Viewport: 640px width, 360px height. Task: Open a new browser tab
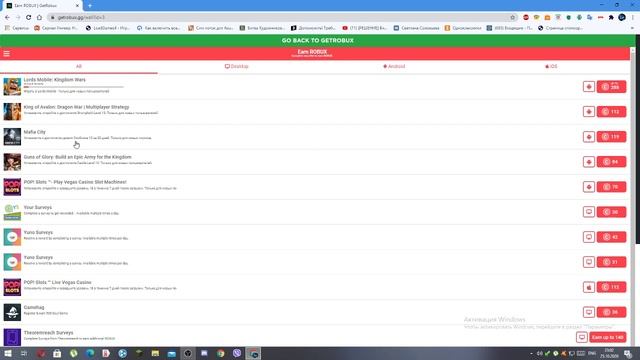click(x=90, y=6)
